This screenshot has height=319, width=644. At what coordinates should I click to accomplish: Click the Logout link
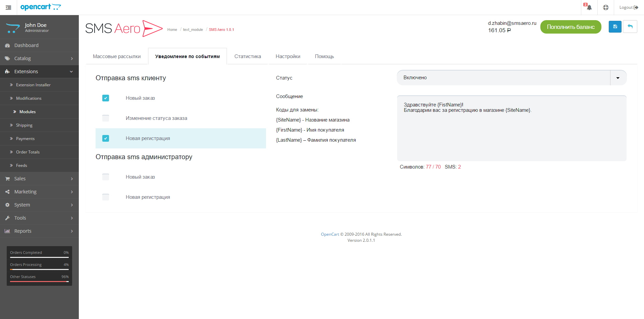[x=629, y=7]
